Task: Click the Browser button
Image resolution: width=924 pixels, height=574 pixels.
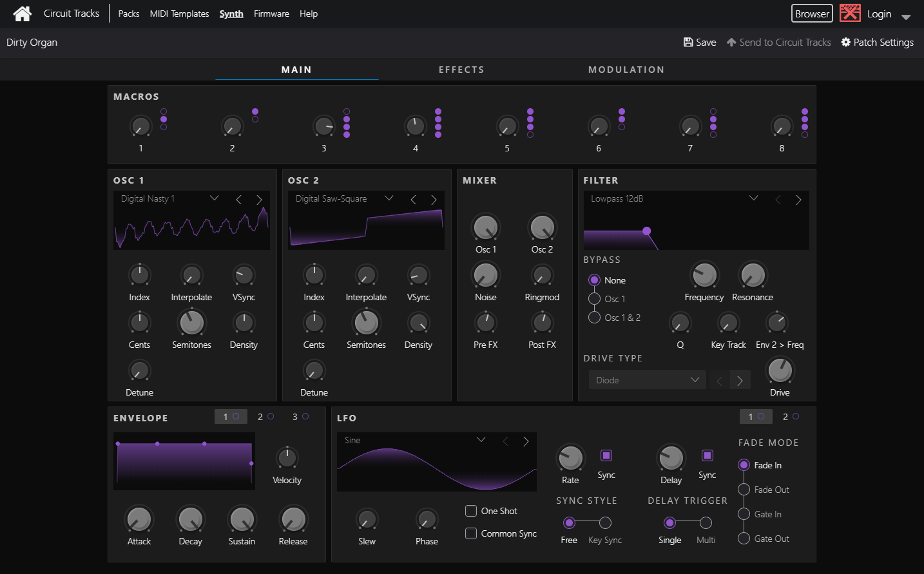Action: coord(811,13)
